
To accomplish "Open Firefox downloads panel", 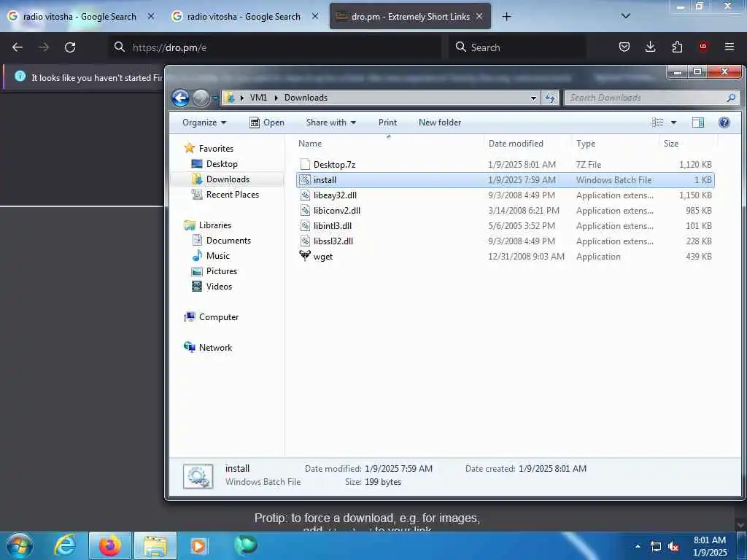I will [x=650, y=47].
